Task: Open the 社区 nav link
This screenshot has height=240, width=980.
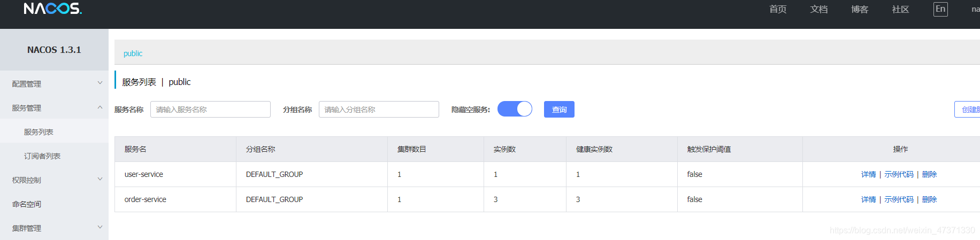Action: [x=901, y=9]
